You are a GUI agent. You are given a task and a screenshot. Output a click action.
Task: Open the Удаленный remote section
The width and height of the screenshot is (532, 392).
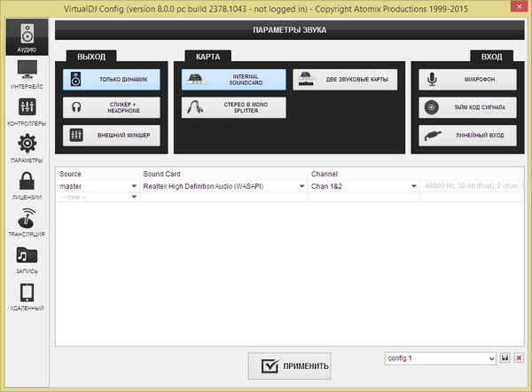(26, 297)
